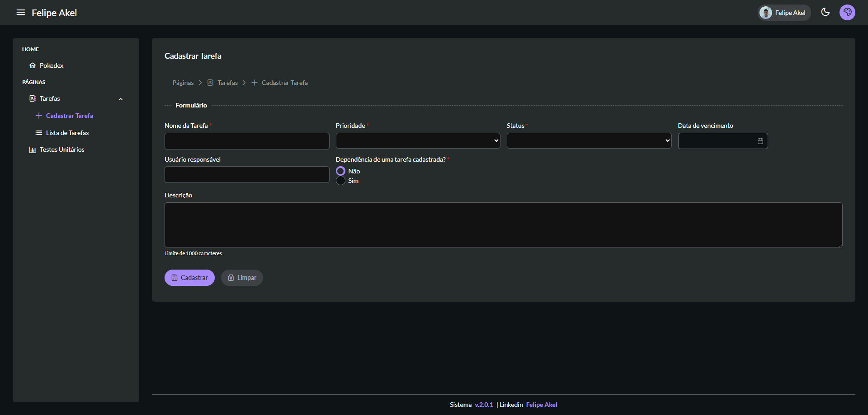
Task: Open the purple theme palette icon
Action: (847, 12)
